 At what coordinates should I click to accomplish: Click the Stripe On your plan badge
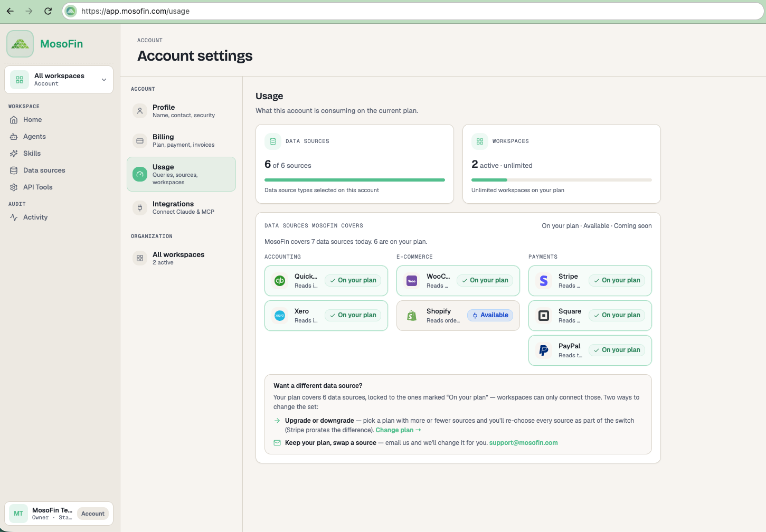pos(617,281)
